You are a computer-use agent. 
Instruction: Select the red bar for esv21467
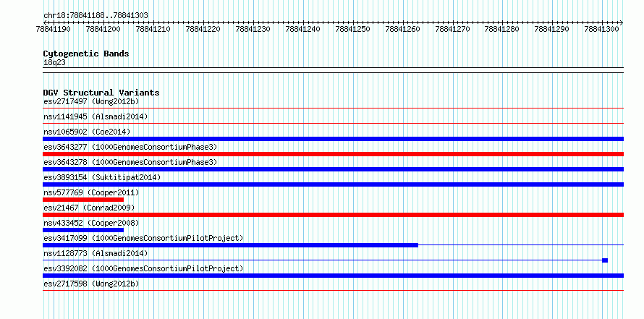click(333, 215)
